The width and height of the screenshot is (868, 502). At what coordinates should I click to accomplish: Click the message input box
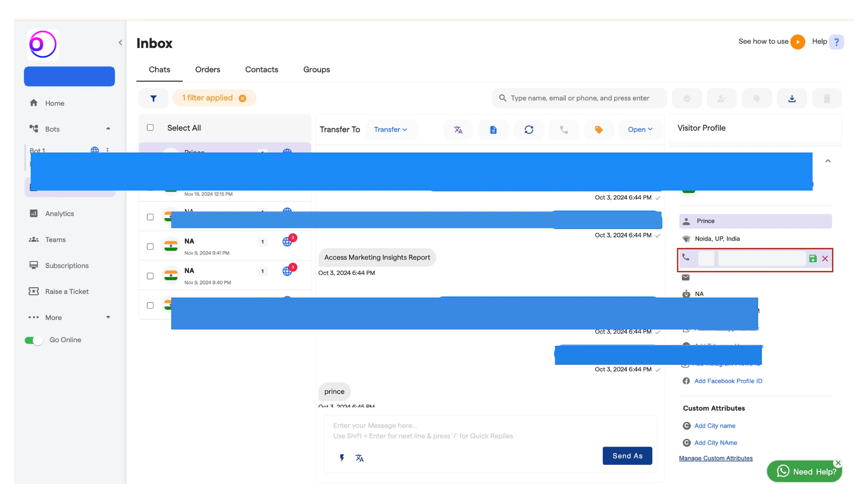(490, 431)
